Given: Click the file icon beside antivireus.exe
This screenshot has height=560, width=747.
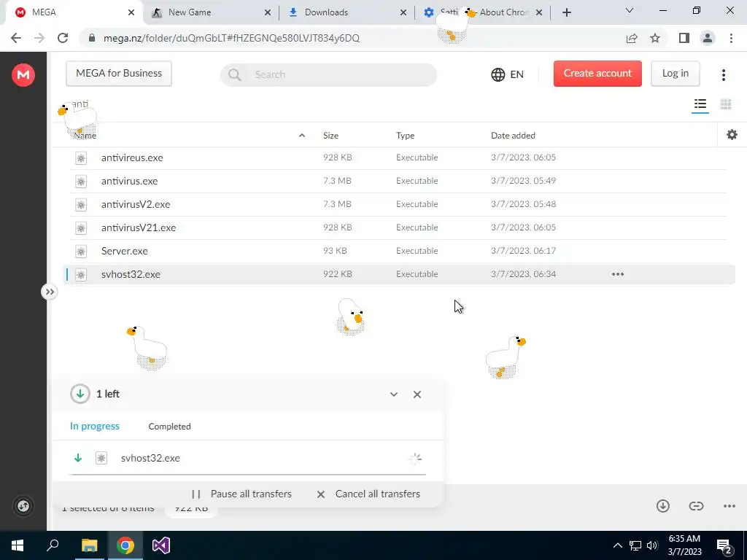Looking at the screenshot, I should pyautogui.click(x=81, y=158).
